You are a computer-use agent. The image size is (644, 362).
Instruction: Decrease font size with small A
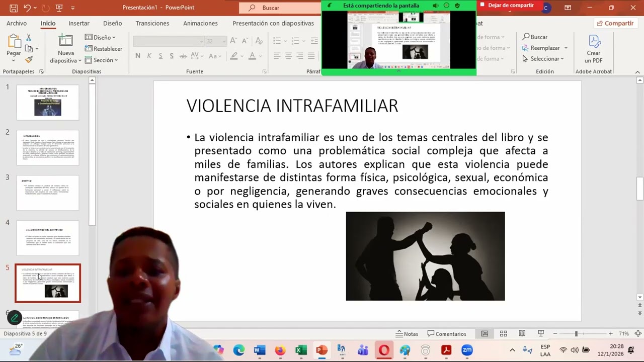(245, 41)
